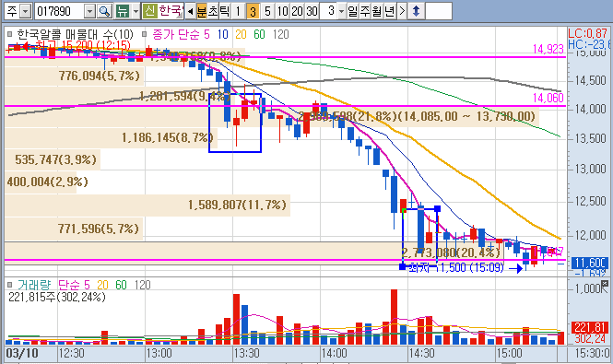Image resolution: width=613 pixels, height=364 pixels.
Task: Click the magnifier stock search icon
Action: (x=104, y=11)
